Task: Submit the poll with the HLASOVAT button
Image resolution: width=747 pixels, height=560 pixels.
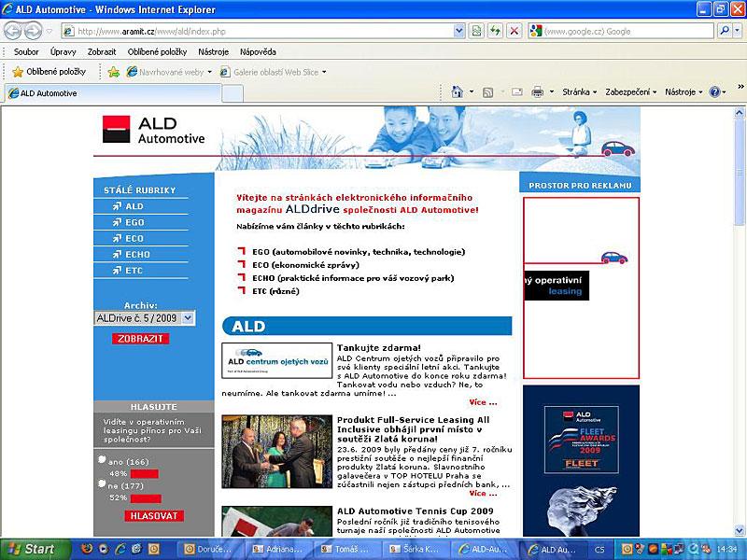Action: click(154, 516)
